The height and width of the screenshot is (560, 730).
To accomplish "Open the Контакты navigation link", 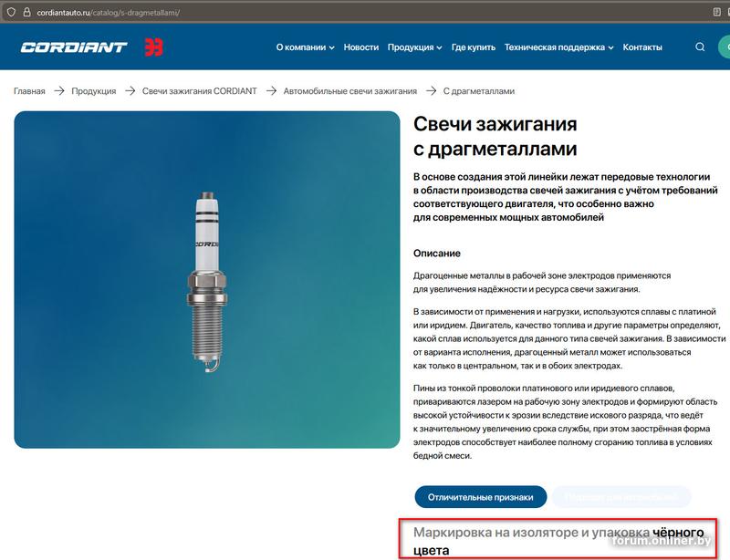I will click(642, 47).
